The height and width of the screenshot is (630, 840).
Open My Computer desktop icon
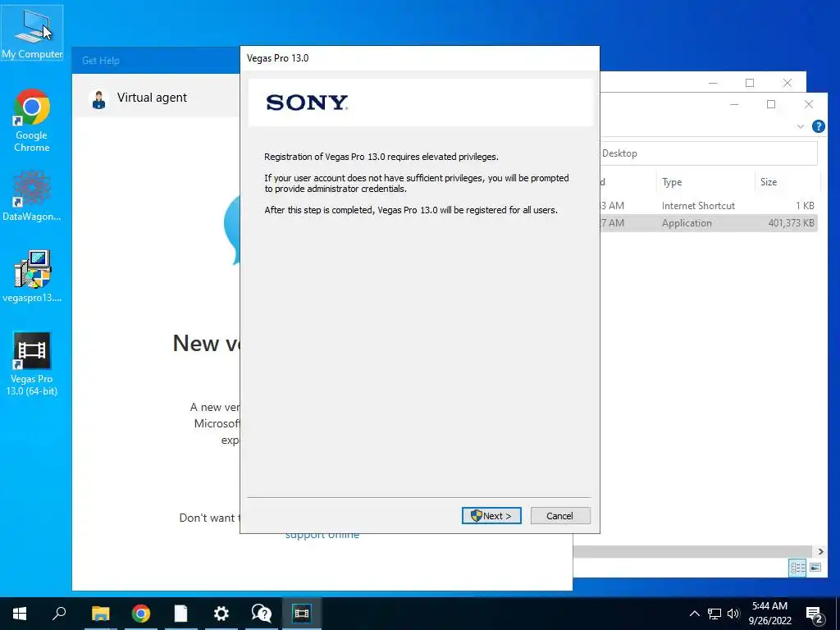pos(32,32)
